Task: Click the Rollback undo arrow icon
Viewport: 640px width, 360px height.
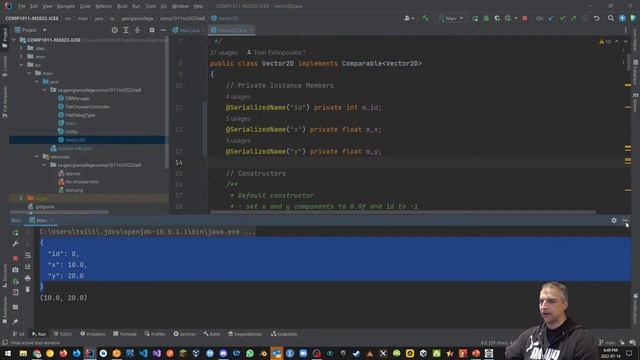Action: point(596,18)
